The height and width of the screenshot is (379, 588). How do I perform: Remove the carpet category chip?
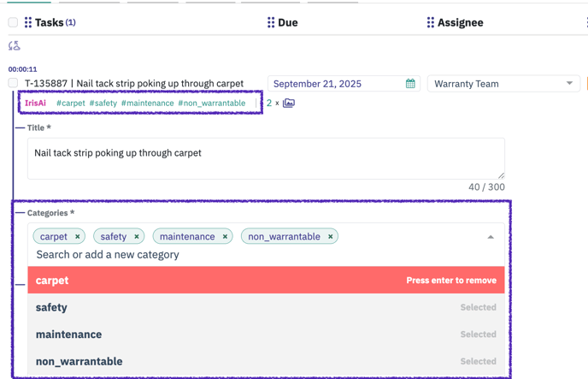pos(78,236)
